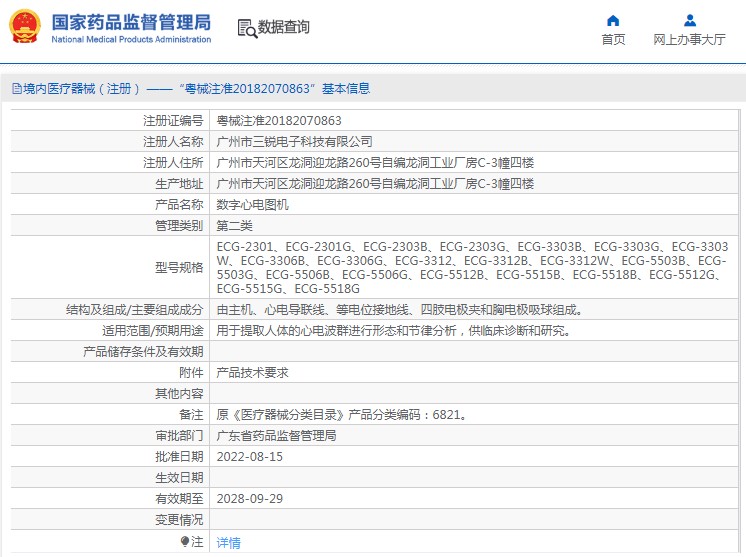This screenshot has height=557, width=746.
Task: Click the 变更情况 label
Action: (179, 519)
